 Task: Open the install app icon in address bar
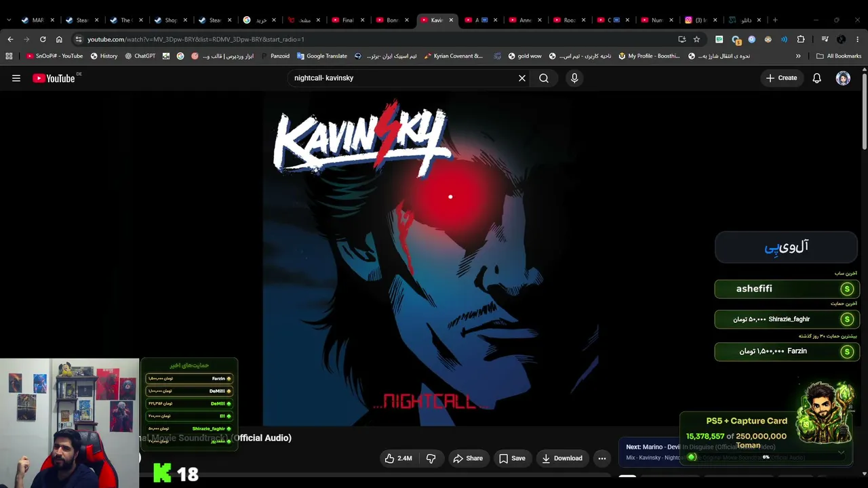(682, 39)
